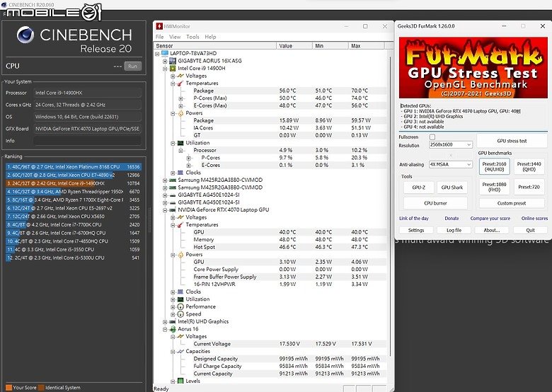Image resolution: width=552 pixels, height=392 pixels.
Task: Expand the GIGABYTE AORUS 16X ASG node
Action: click(x=165, y=62)
